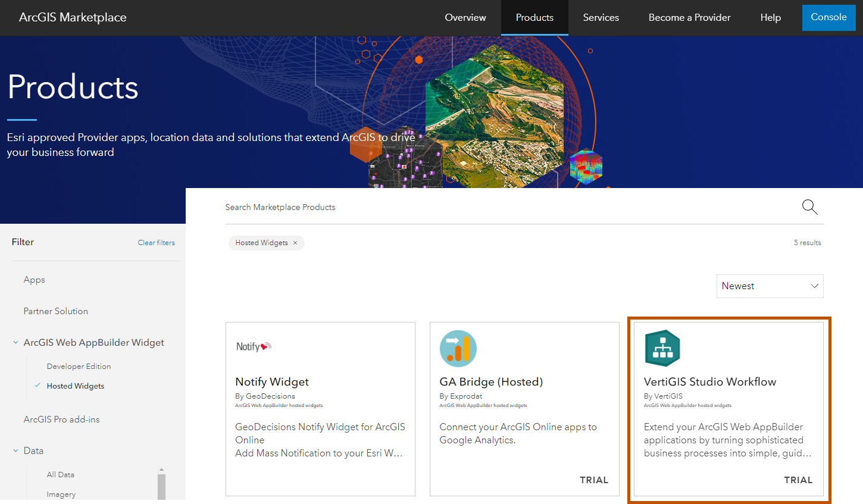Click the Console button

(828, 17)
